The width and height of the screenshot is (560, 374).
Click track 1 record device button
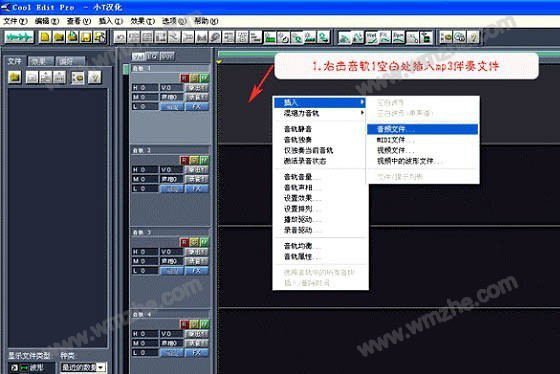(196, 97)
